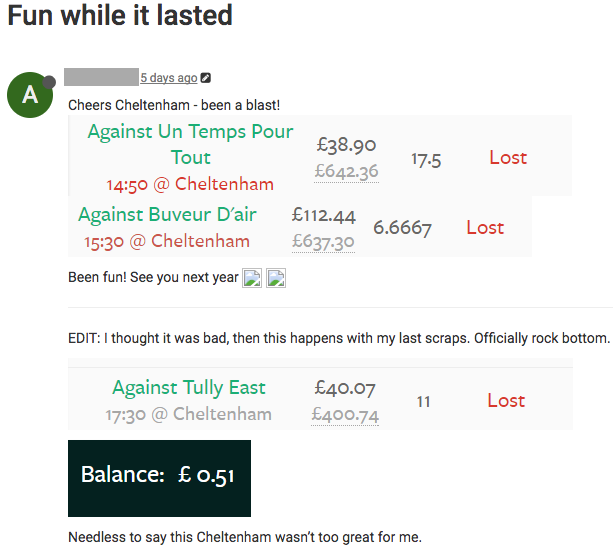Click the first broken emoji image
The height and width of the screenshot is (548, 613).
click(x=253, y=278)
